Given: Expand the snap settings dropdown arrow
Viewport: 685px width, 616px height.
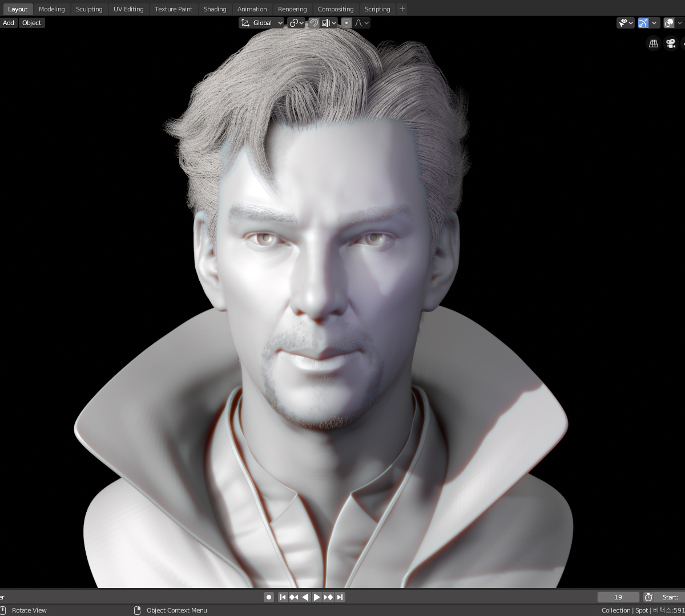Looking at the screenshot, I should point(333,23).
